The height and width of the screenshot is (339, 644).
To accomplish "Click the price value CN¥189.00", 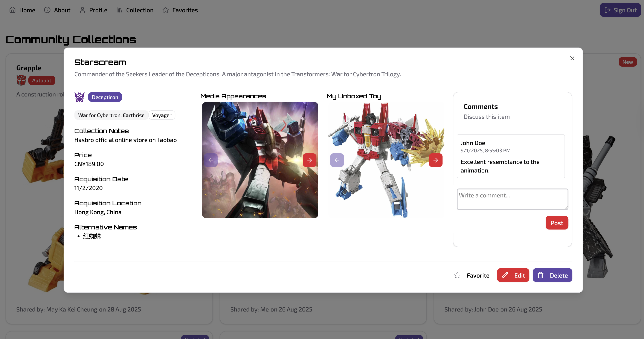I will [x=89, y=164].
